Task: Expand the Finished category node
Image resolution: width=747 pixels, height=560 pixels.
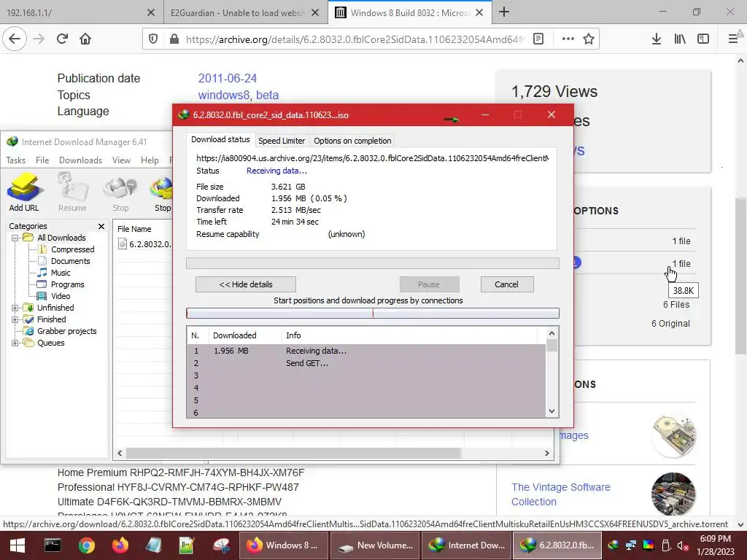Action: click(15, 319)
